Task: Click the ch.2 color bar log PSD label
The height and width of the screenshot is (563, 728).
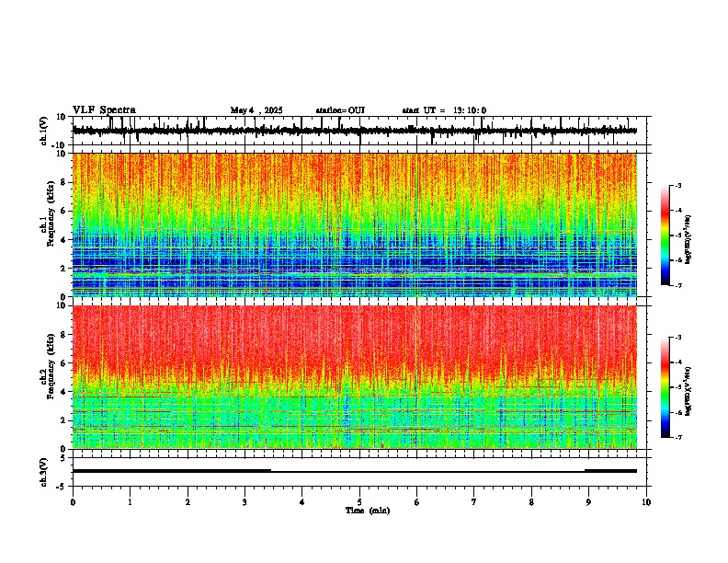Action: 688,391
